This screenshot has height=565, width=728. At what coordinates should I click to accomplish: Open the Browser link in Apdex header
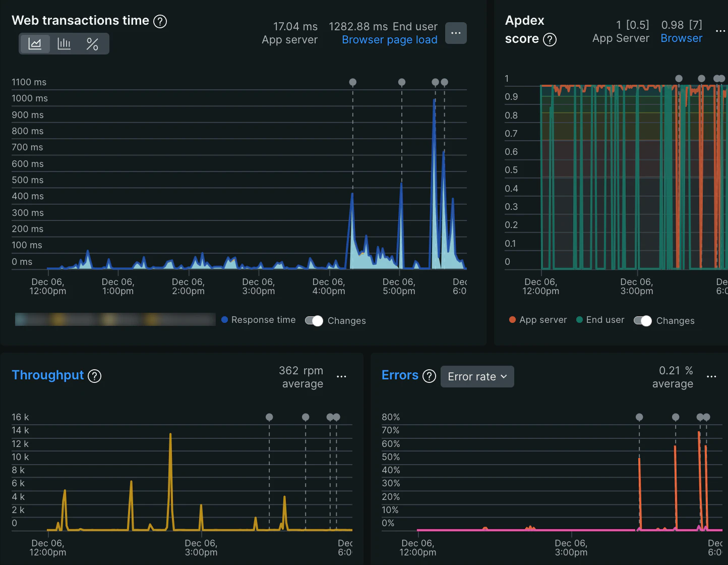click(x=682, y=38)
